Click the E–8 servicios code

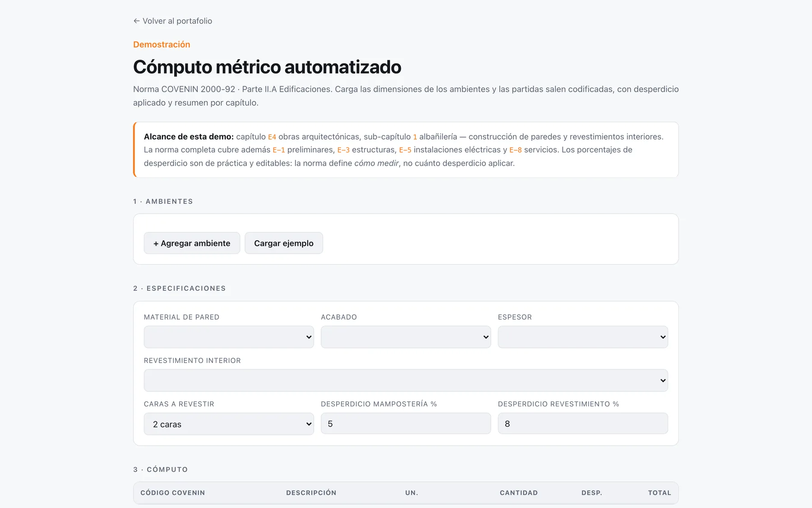point(516,150)
